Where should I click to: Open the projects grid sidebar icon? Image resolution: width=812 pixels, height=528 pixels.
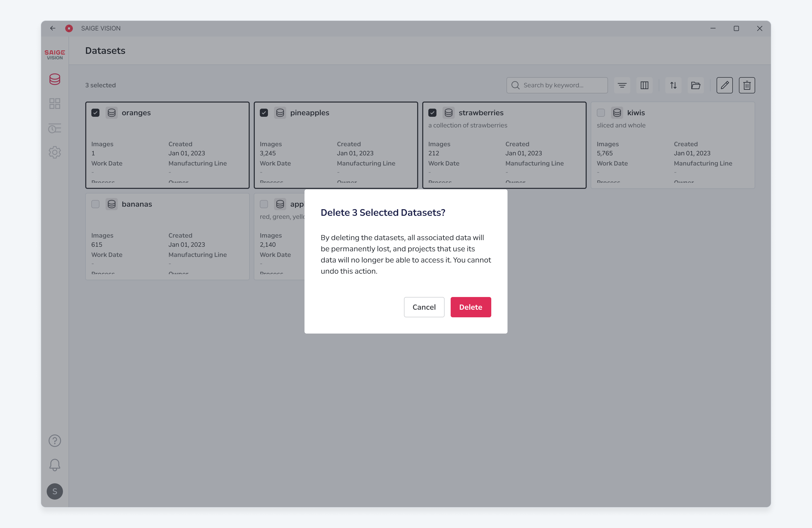pos(55,104)
